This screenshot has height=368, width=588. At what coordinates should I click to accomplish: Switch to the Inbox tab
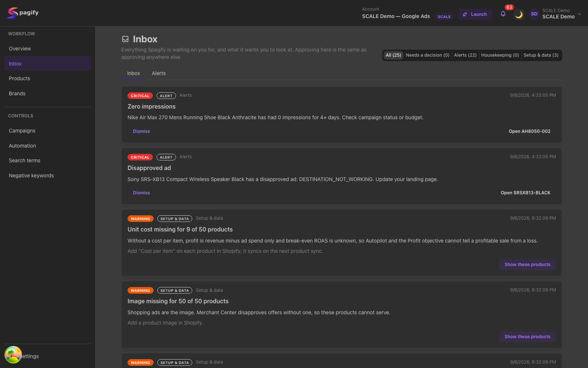point(133,73)
